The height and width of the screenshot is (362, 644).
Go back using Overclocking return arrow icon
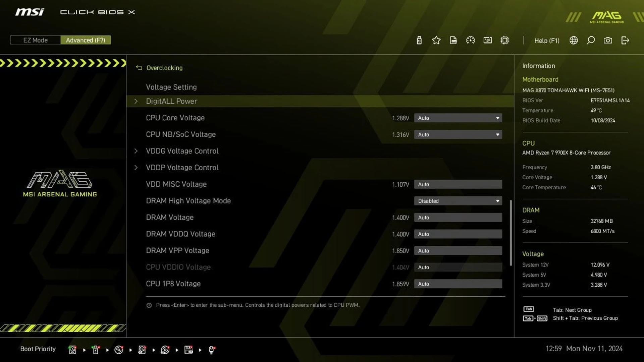click(x=139, y=68)
